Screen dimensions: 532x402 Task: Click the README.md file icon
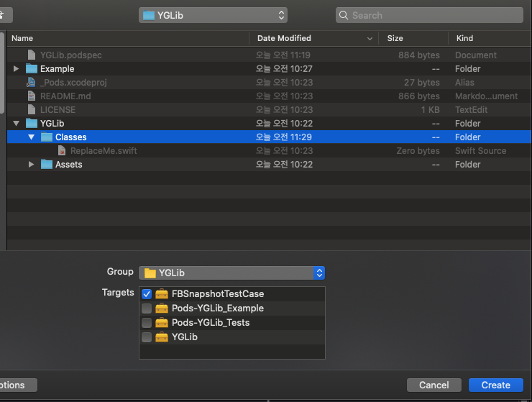click(x=32, y=96)
